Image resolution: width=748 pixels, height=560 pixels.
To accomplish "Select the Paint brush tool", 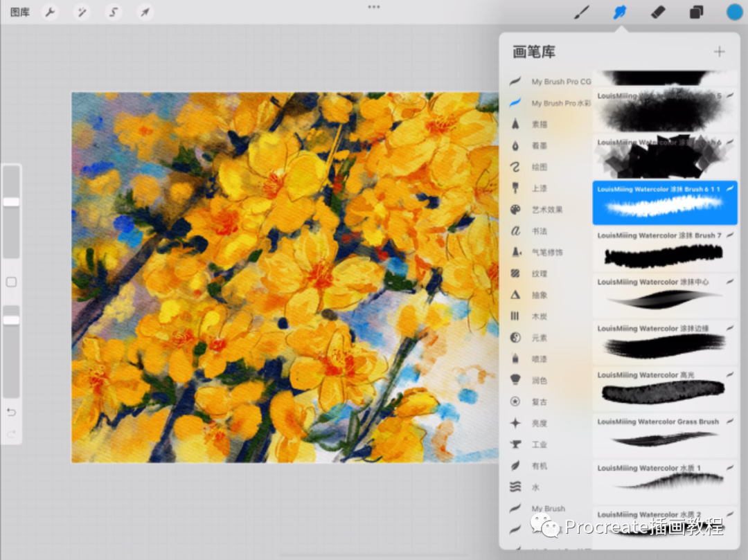I will click(x=582, y=12).
